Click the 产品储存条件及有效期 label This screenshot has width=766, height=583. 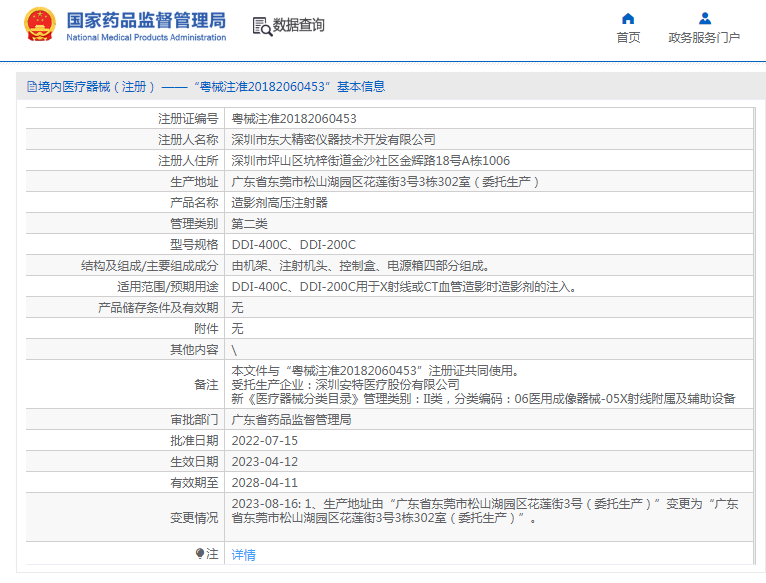pyautogui.click(x=158, y=308)
